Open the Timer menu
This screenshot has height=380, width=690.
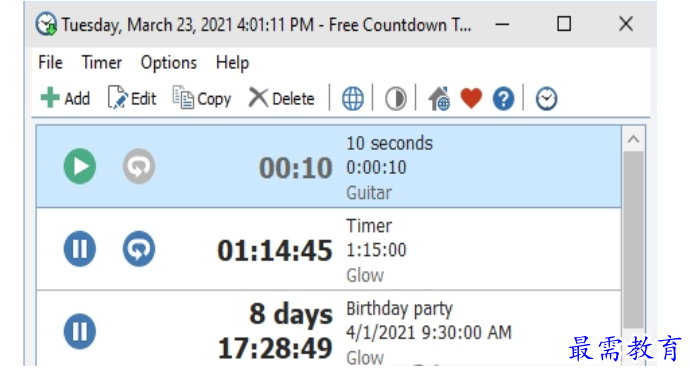(x=102, y=62)
